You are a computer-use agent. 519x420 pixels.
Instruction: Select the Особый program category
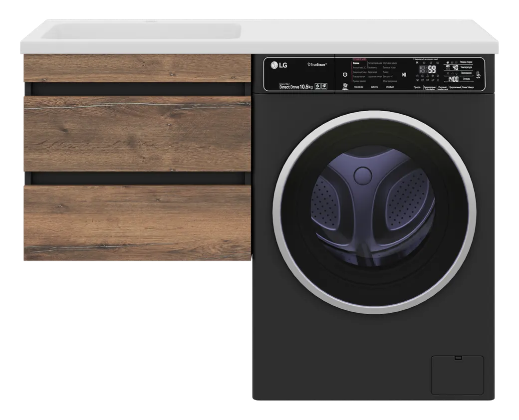[x=390, y=87]
